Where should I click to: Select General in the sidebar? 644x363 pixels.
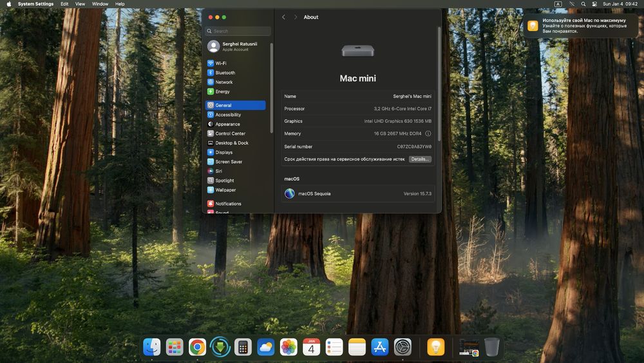(x=235, y=105)
